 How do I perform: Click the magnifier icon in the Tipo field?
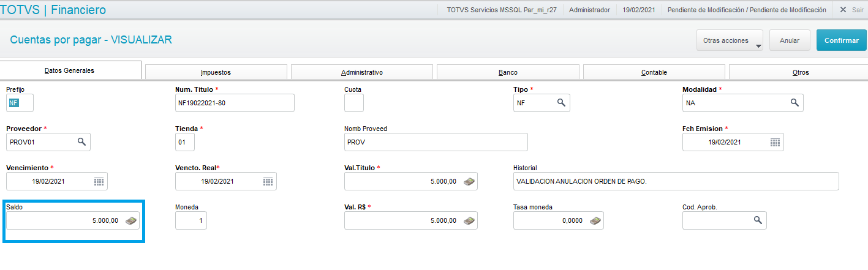pyautogui.click(x=560, y=103)
